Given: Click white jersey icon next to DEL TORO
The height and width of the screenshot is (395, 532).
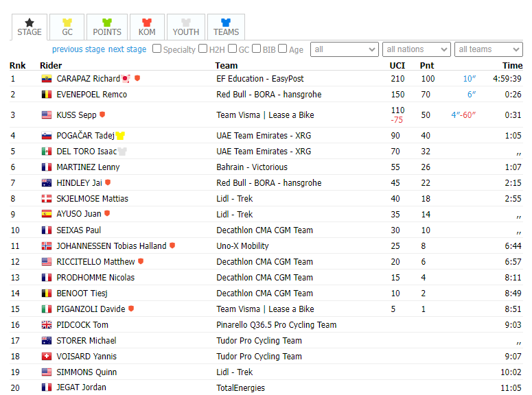Looking at the screenshot, I should point(122,152).
